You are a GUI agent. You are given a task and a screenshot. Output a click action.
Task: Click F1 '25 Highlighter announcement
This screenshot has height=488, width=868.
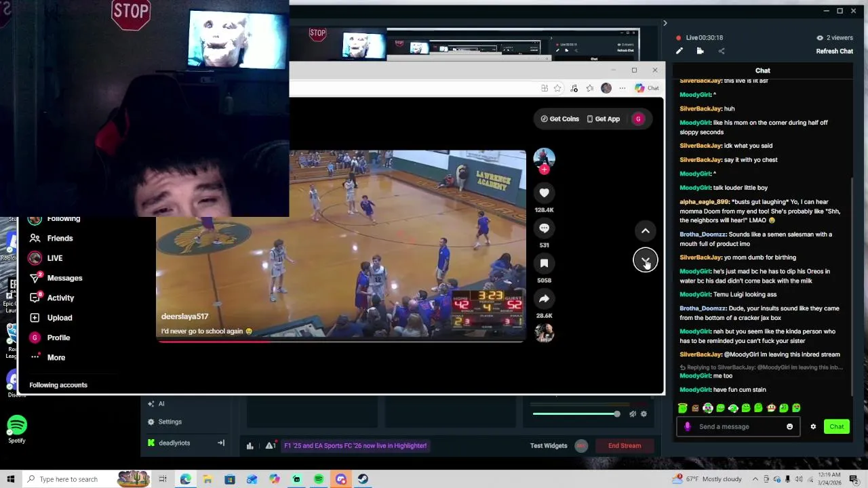click(x=355, y=446)
